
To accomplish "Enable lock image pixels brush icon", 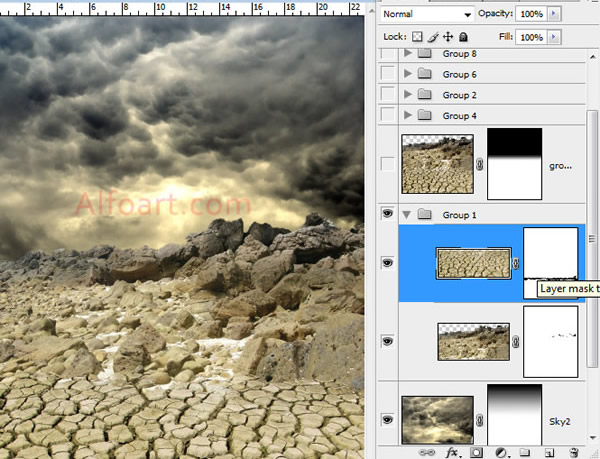I will [433, 37].
